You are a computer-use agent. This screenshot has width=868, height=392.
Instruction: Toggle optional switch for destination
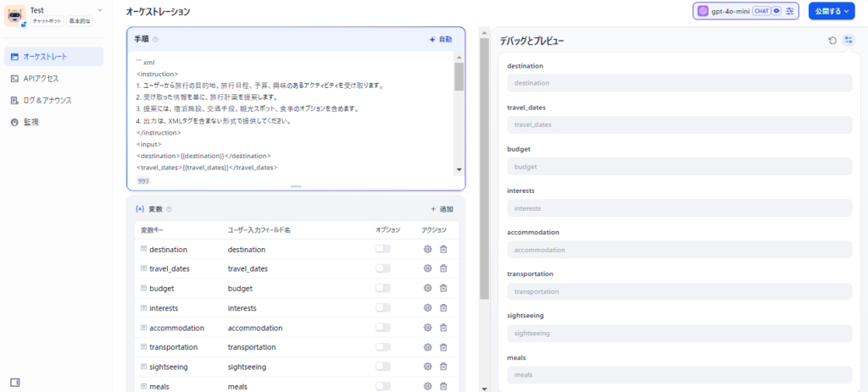(x=383, y=249)
